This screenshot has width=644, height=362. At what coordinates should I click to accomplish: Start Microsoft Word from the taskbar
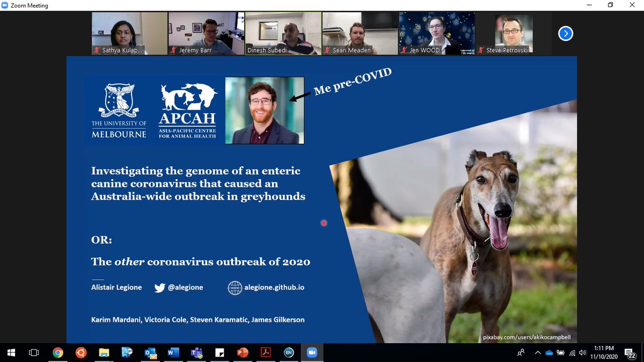tap(173, 353)
